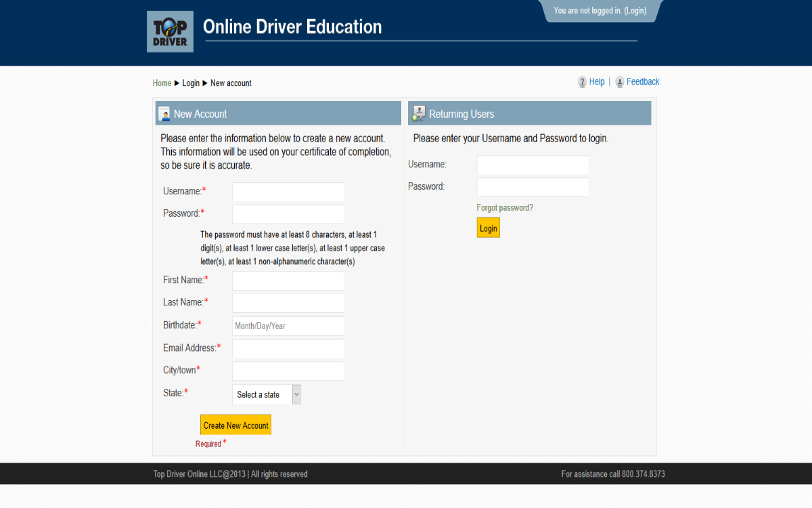The height and width of the screenshot is (508, 812).
Task: Click the Help question mark icon
Action: (x=582, y=82)
